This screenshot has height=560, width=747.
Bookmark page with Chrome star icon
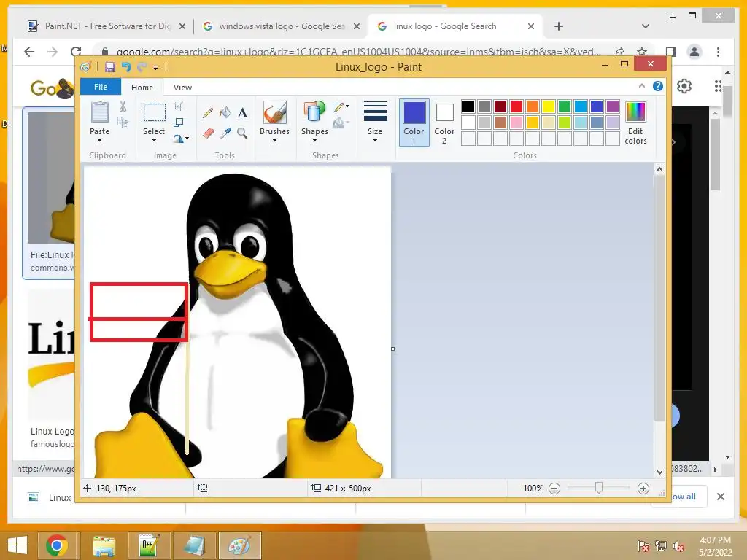tap(642, 52)
